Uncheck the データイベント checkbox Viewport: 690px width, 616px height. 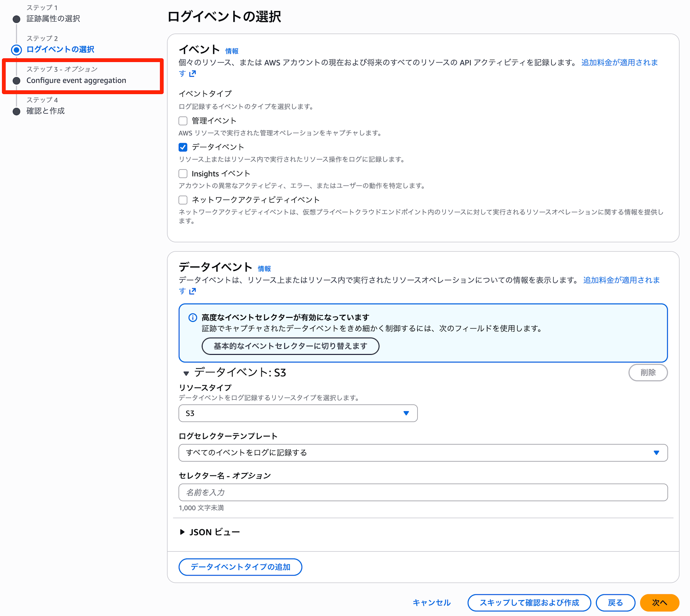click(x=183, y=147)
